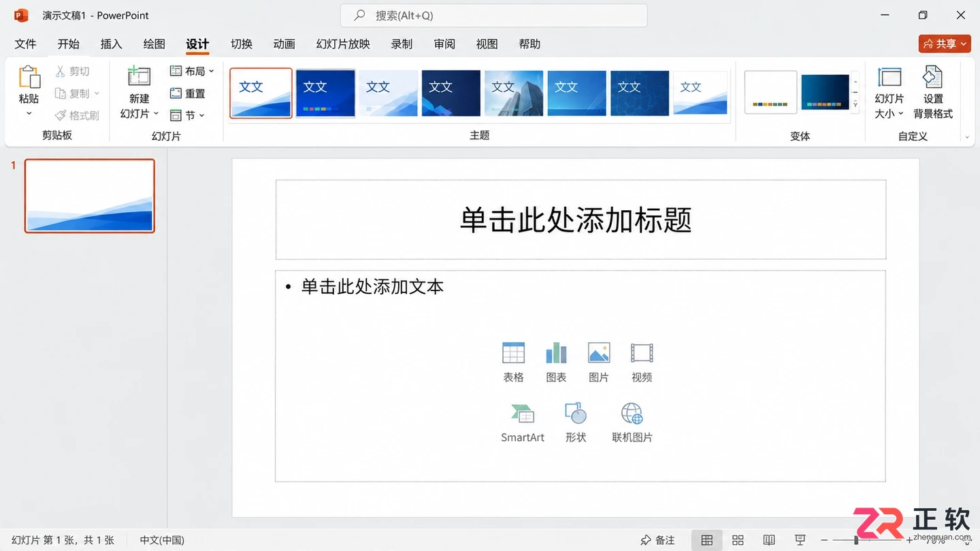Click the 中文(中国) language indicator

[162, 540]
